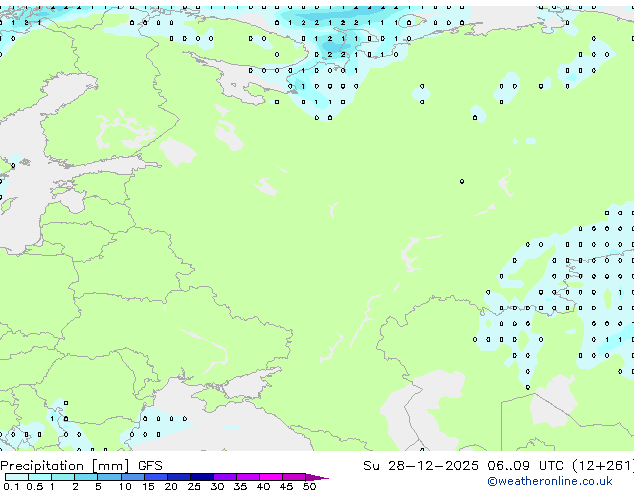This screenshot has width=634, height=490.
Task: Click the '20' legend label
Action: tap(171, 486)
